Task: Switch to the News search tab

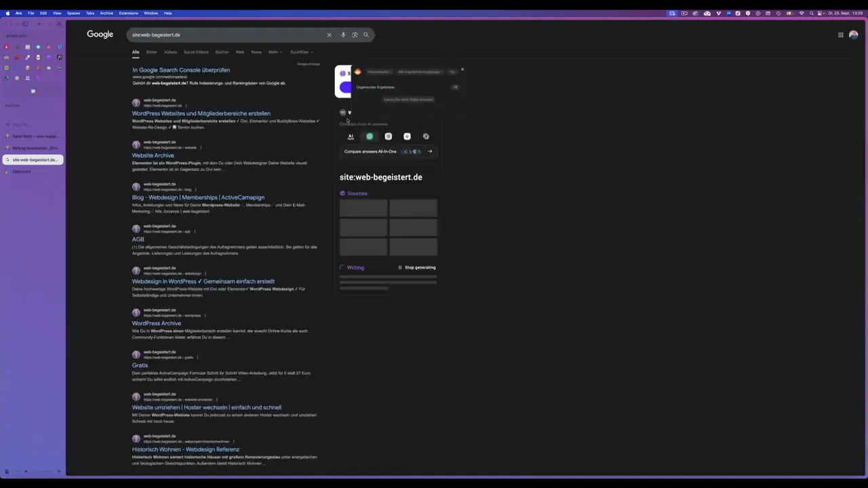Action: (x=256, y=52)
